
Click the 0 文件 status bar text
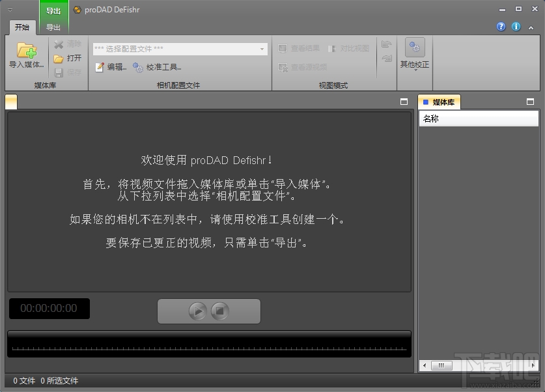click(x=24, y=381)
